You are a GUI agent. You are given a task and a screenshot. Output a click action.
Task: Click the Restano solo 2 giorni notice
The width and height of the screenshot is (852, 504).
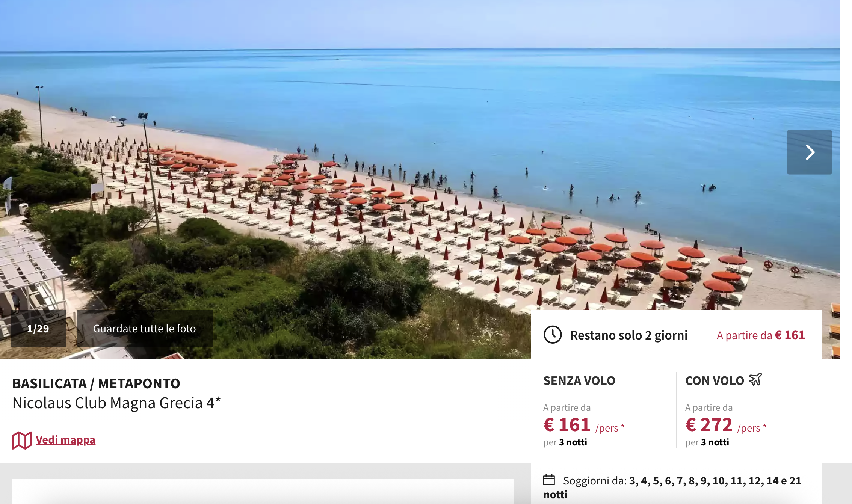click(x=628, y=335)
